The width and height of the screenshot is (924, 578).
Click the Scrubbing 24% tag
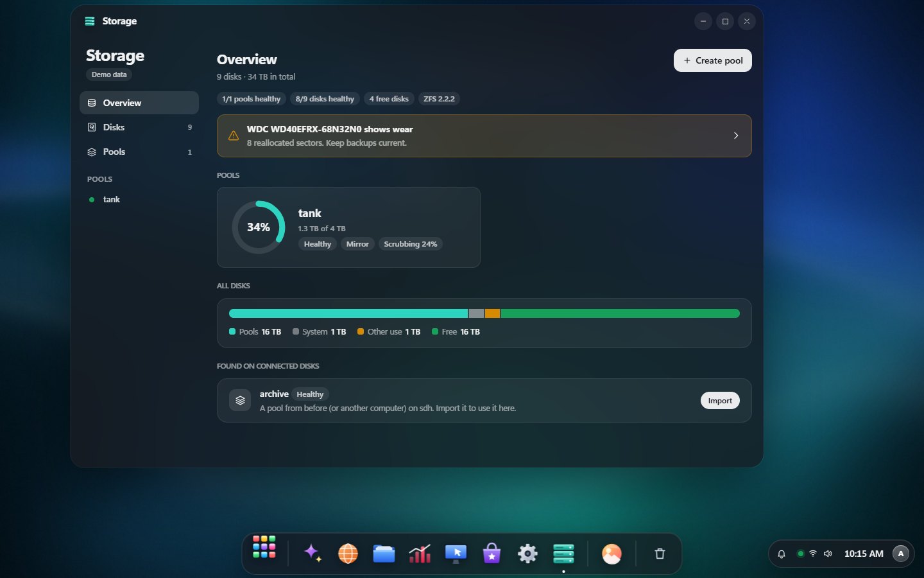pos(411,244)
